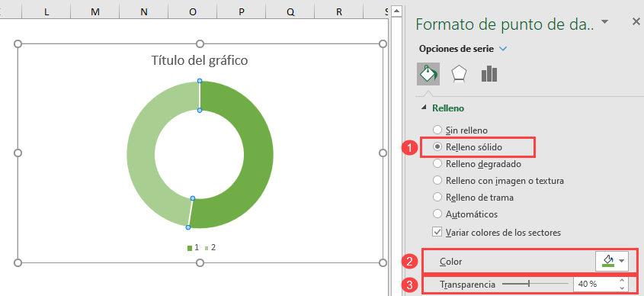Close the Formato de punto de datos pane
Screen dimensions: 644x296
pos(636,22)
